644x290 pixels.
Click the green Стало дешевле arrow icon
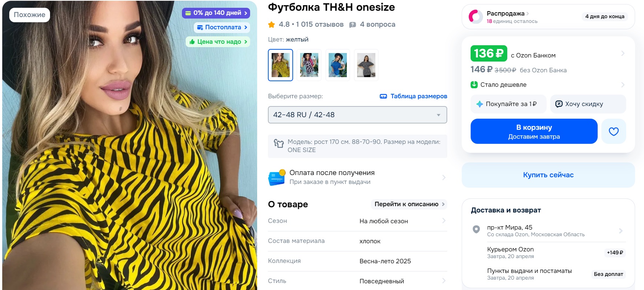(474, 85)
